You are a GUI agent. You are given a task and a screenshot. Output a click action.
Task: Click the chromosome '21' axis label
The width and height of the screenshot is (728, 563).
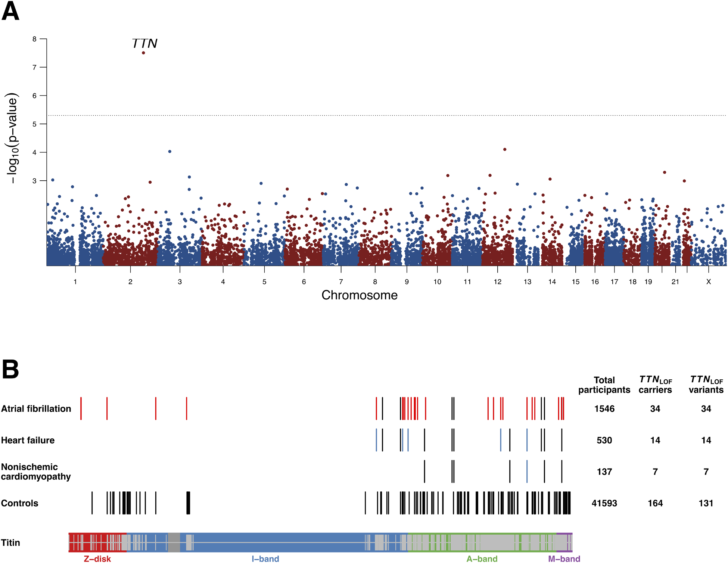point(675,282)
